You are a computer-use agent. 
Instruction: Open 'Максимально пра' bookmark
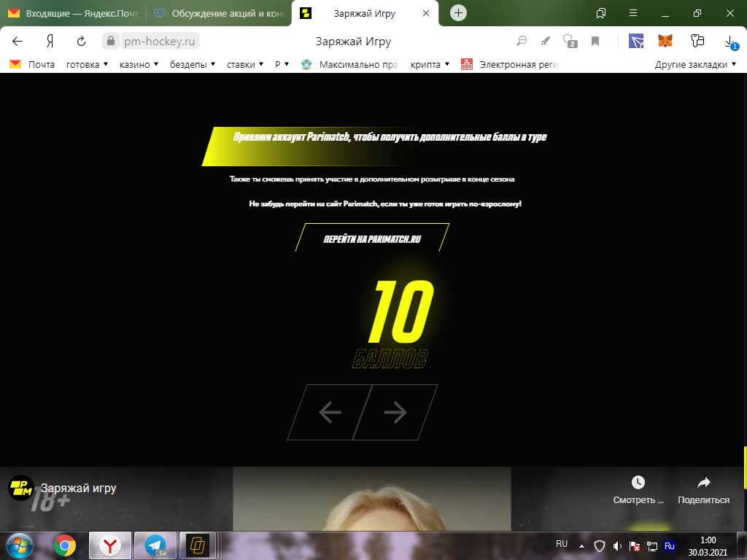point(349,64)
